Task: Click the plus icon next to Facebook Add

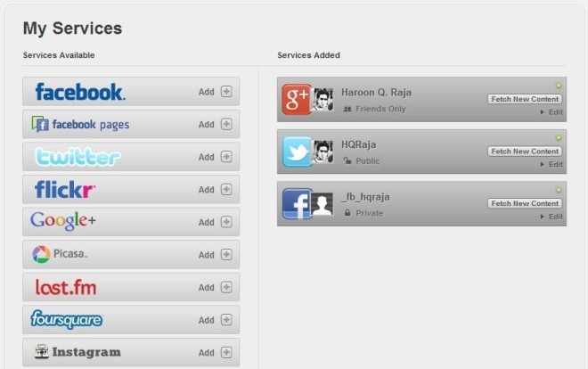Action: click(226, 92)
